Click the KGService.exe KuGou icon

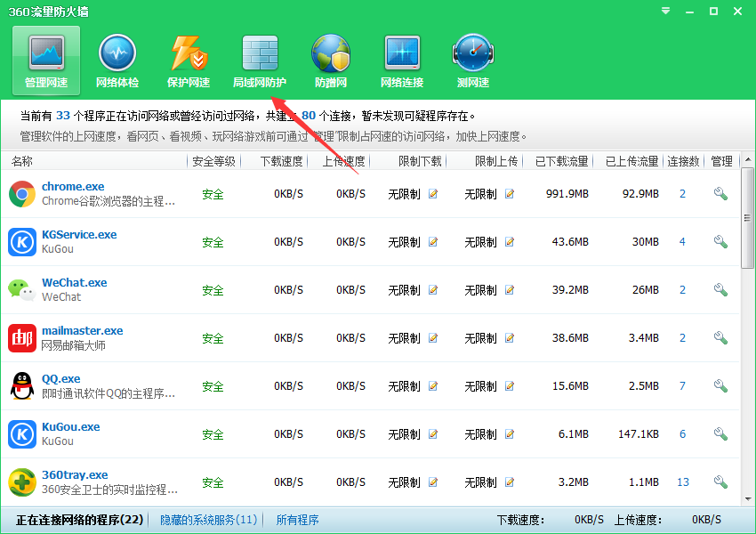21,242
